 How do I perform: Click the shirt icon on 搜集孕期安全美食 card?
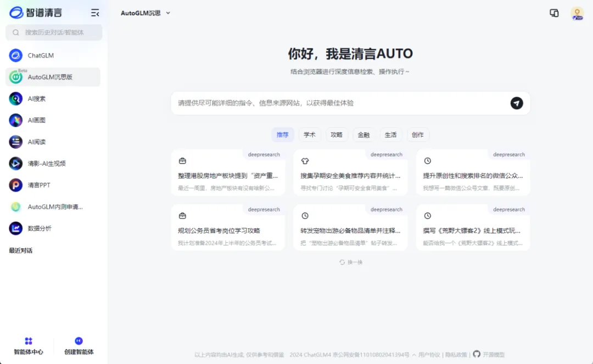pyautogui.click(x=305, y=161)
